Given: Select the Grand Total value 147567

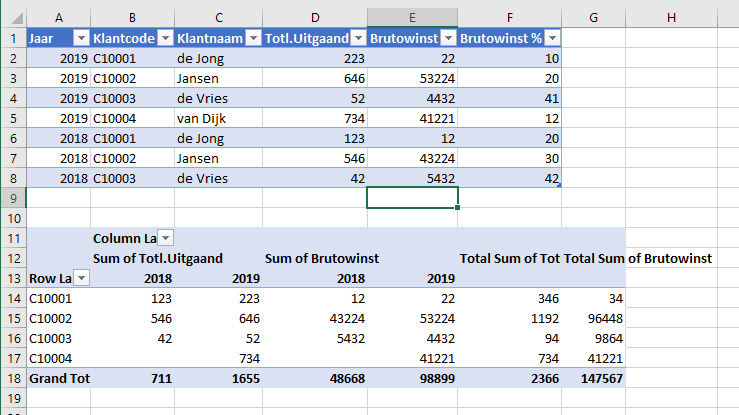Looking at the screenshot, I should 593,378.
